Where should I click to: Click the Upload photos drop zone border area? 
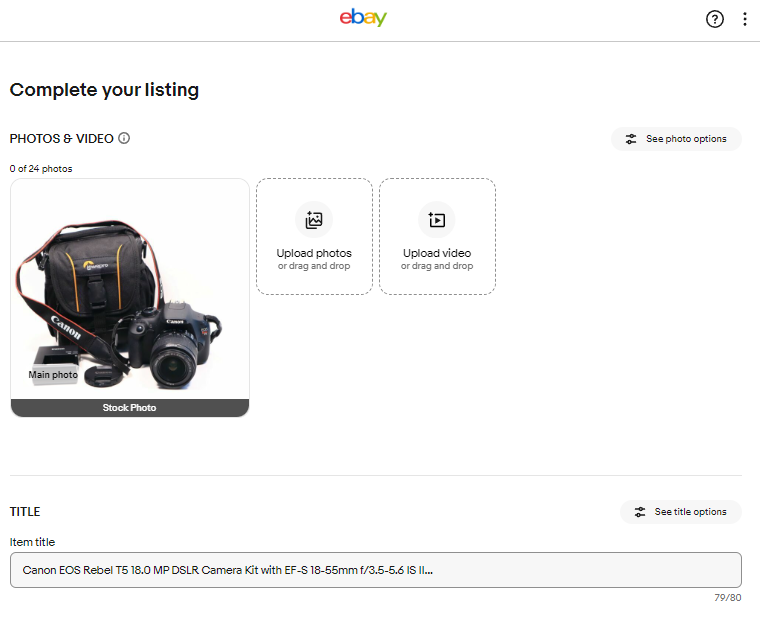(314, 236)
